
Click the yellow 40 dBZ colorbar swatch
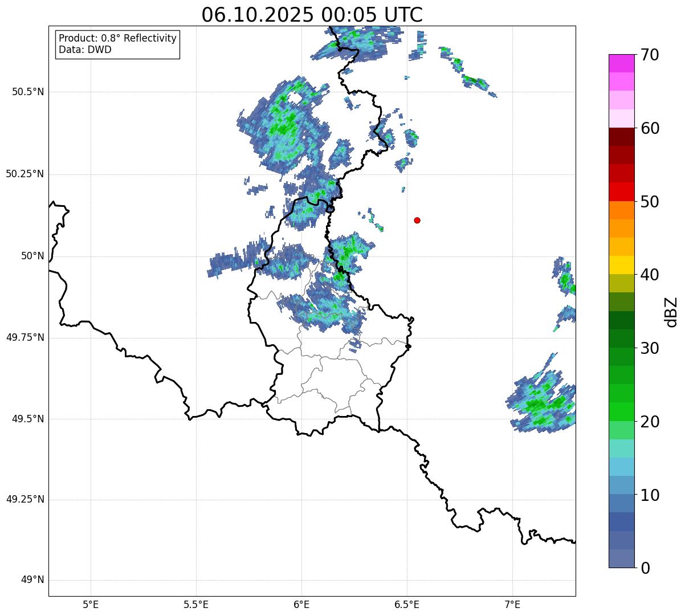621,265
